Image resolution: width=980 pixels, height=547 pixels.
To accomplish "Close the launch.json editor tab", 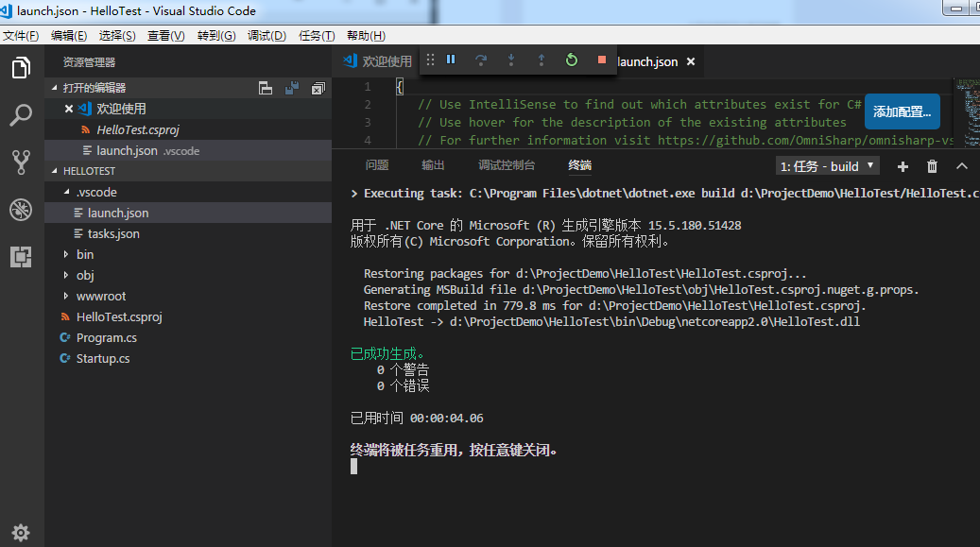I will 691,61.
